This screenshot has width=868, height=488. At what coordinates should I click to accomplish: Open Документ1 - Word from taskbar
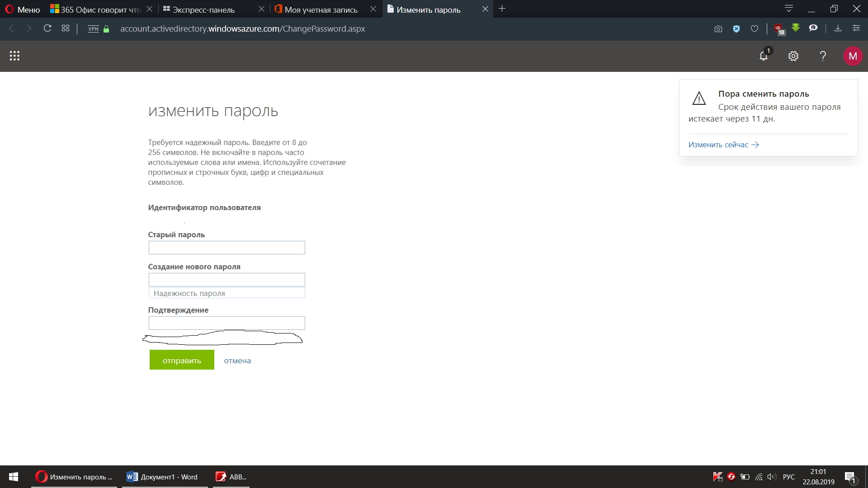[165, 477]
